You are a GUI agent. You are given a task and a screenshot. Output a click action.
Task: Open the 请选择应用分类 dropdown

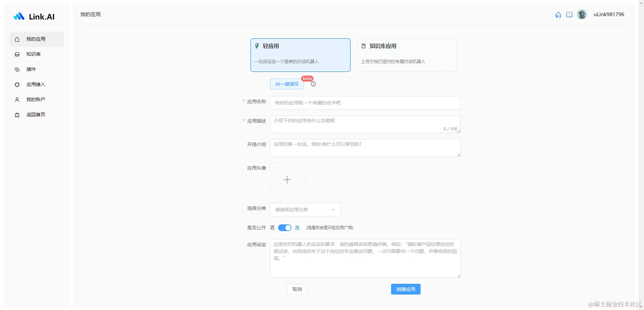pos(305,209)
